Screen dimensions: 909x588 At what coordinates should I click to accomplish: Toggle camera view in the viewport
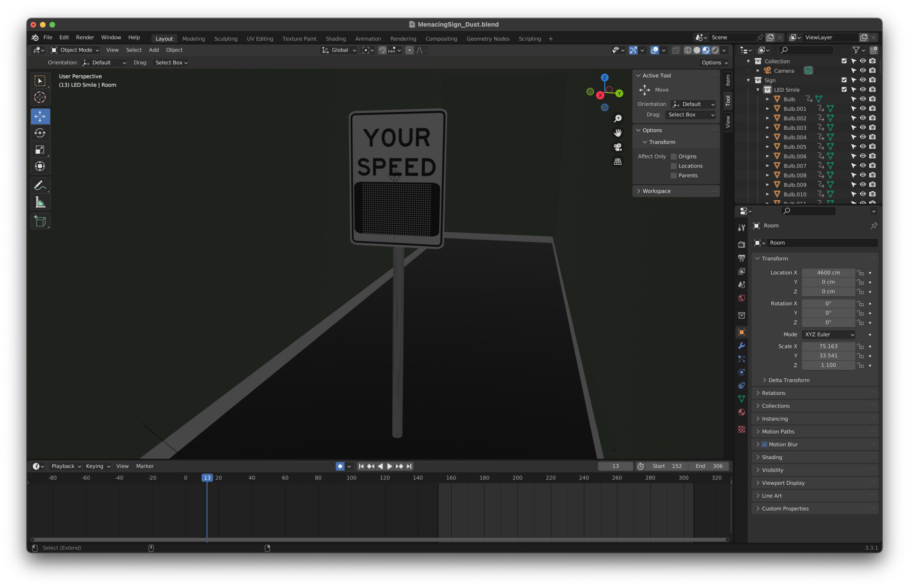[618, 147]
